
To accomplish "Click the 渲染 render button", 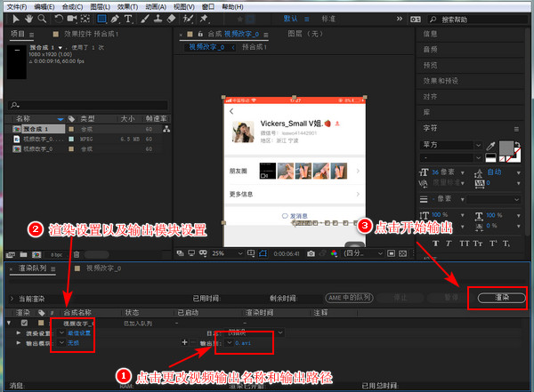I will (x=501, y=299).
